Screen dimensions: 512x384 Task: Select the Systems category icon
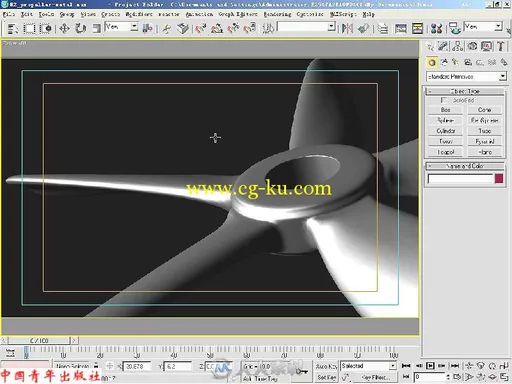504,62
